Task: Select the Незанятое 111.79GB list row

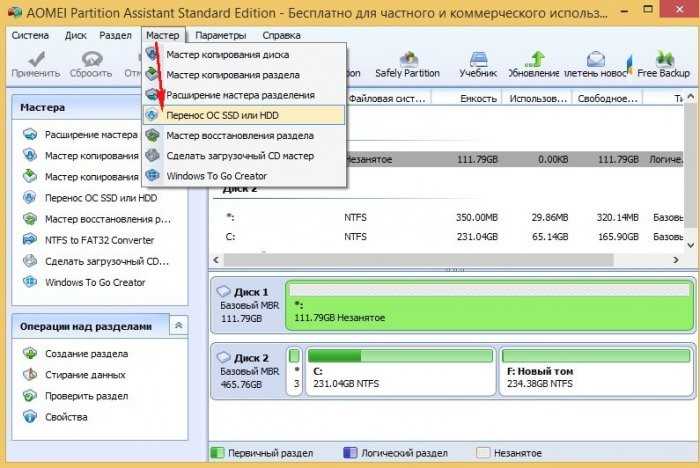Action: (514, 159)
